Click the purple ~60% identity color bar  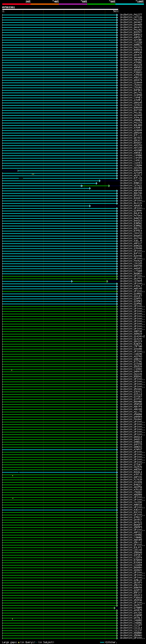point(73,4)
